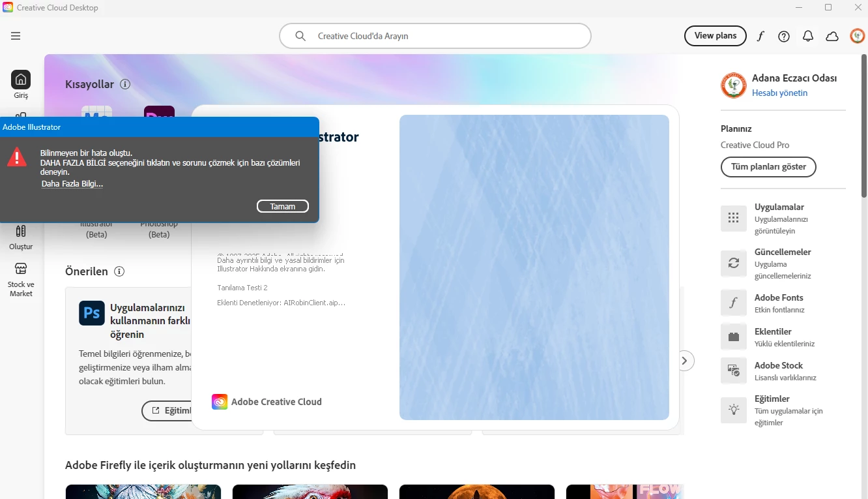Check cloud sync status icon
The width and height of the screenshot is (868, 499).
(x=832, y=37)
